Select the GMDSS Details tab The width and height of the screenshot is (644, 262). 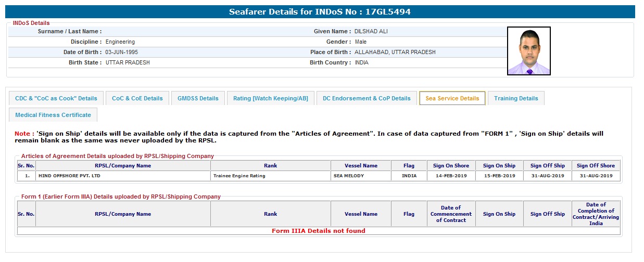click(x=198, y=98)
